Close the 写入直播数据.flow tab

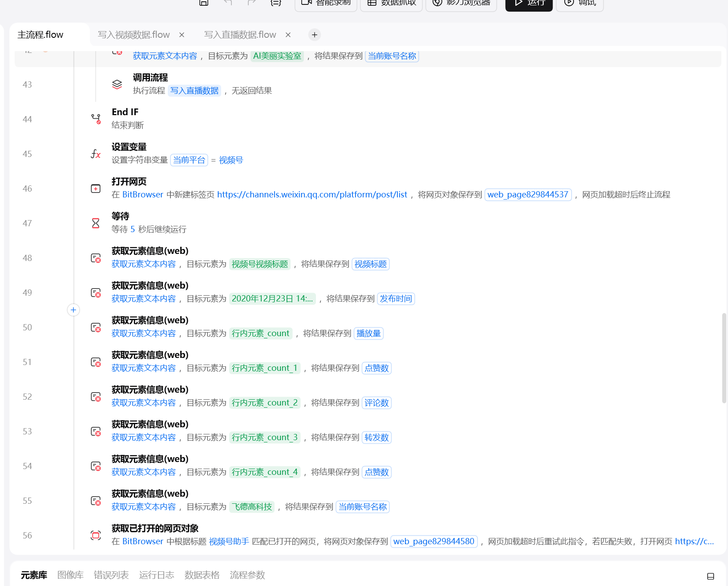tap(288, 35)
